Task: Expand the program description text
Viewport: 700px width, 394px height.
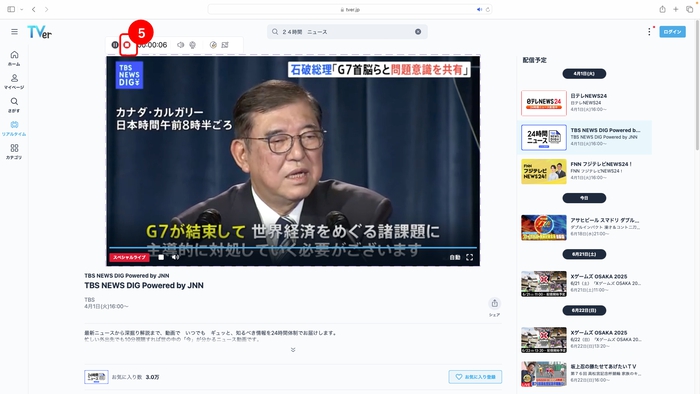Action: pyautogui.click(x=293, y=350)
